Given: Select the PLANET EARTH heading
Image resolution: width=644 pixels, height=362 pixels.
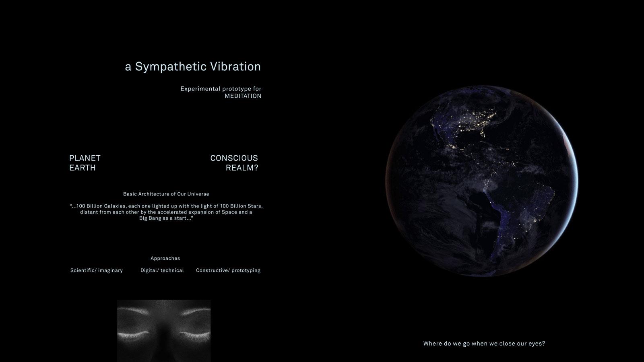Looking at the screenshot, I should [x=85, y=163].
